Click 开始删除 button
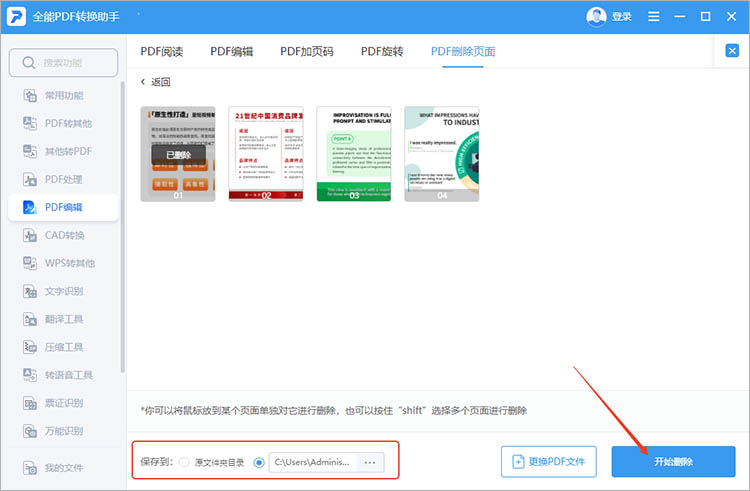750x491 pixels. pos(673,462)
